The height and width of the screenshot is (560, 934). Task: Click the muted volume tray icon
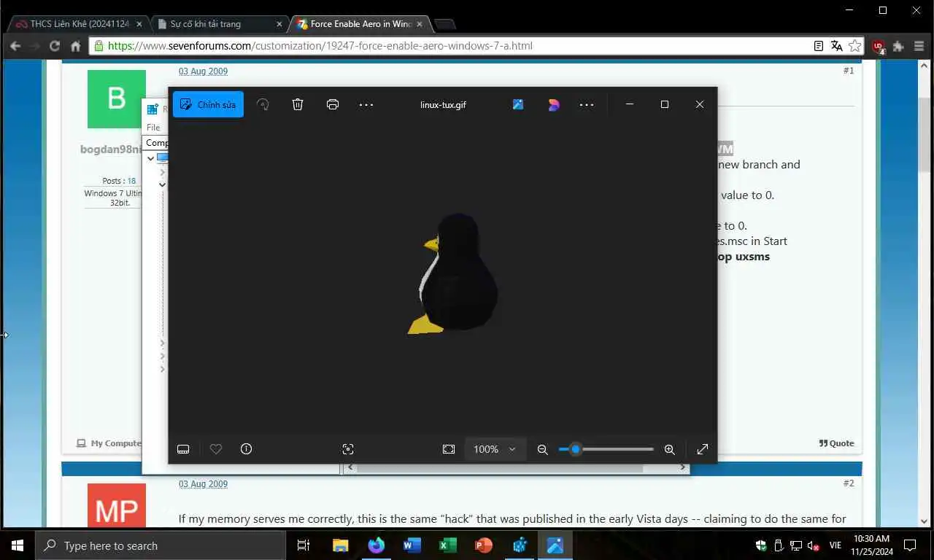point(814,545)
